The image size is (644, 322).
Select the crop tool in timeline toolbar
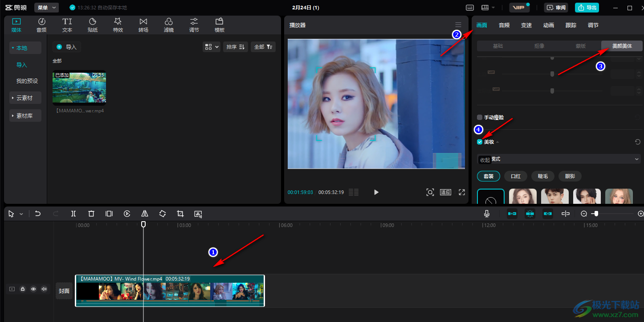pos(180,214)
